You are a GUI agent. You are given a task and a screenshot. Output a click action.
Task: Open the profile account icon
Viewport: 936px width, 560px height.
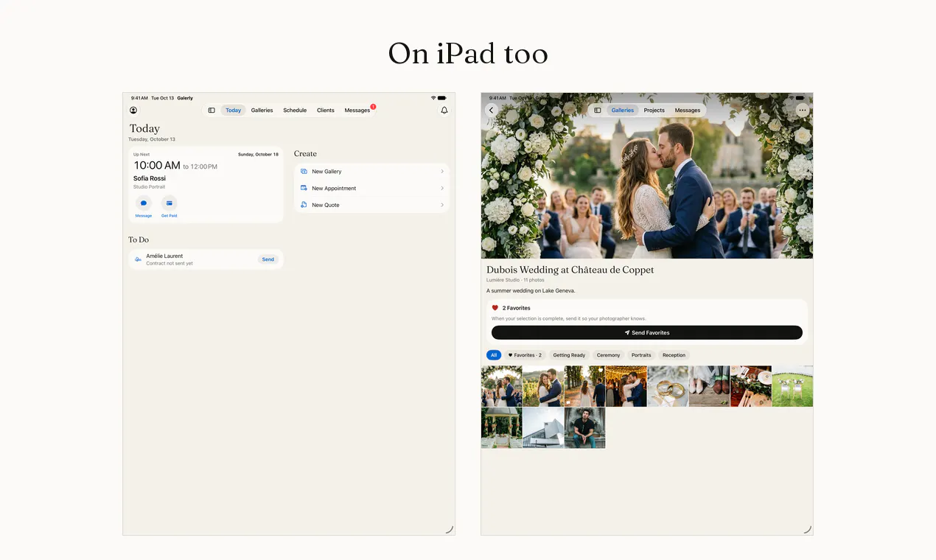[133, 111]
